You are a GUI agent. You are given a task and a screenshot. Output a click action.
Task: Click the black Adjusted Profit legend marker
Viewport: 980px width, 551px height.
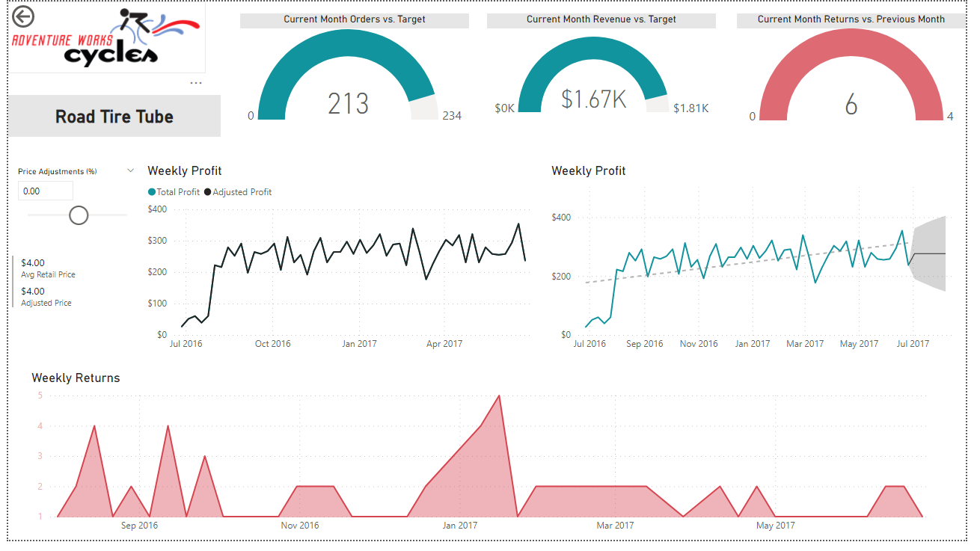[x=206, y=191]
